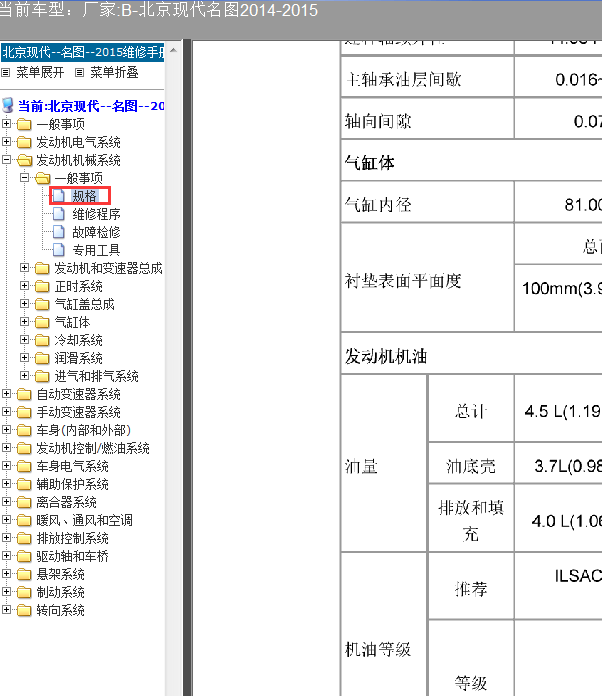Select the 车身电气系统 tree label

(72, 466)
